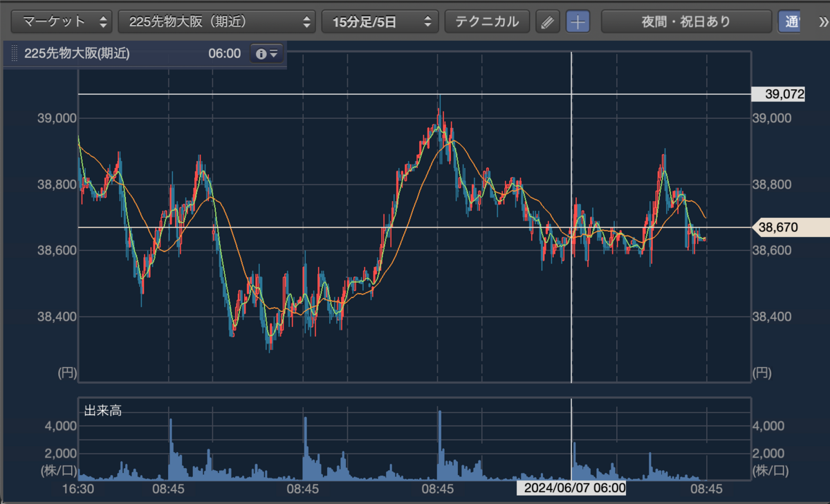Image resolution: width=830 pixels, height=504 pixels.
Task: Select the 39,072 high price label
Action: tap(779, 94)
